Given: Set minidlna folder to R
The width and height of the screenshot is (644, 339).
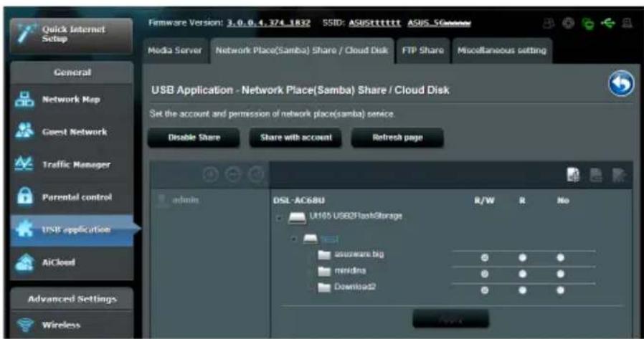Looking at the screenshot, I should [x=522, y=274].
